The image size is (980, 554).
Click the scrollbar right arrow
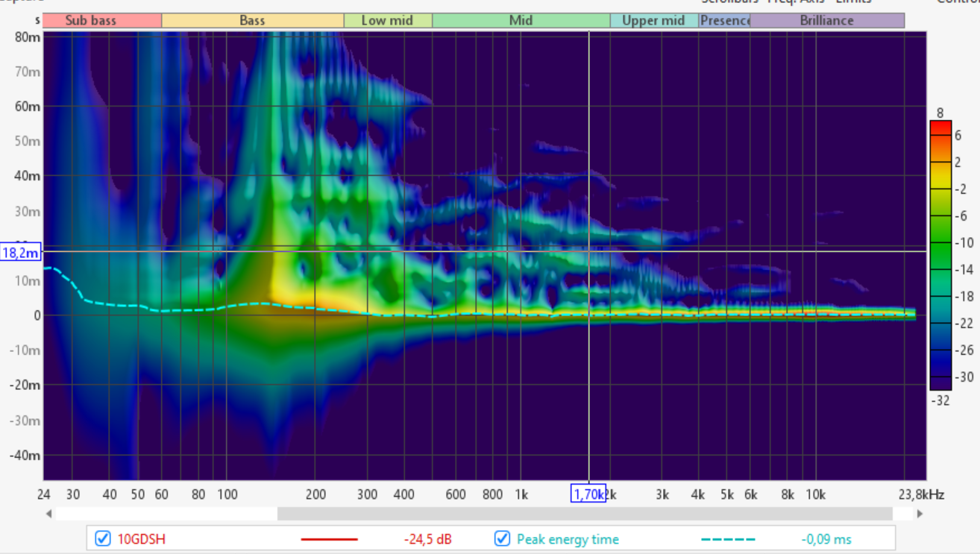[x=920, y=514]
